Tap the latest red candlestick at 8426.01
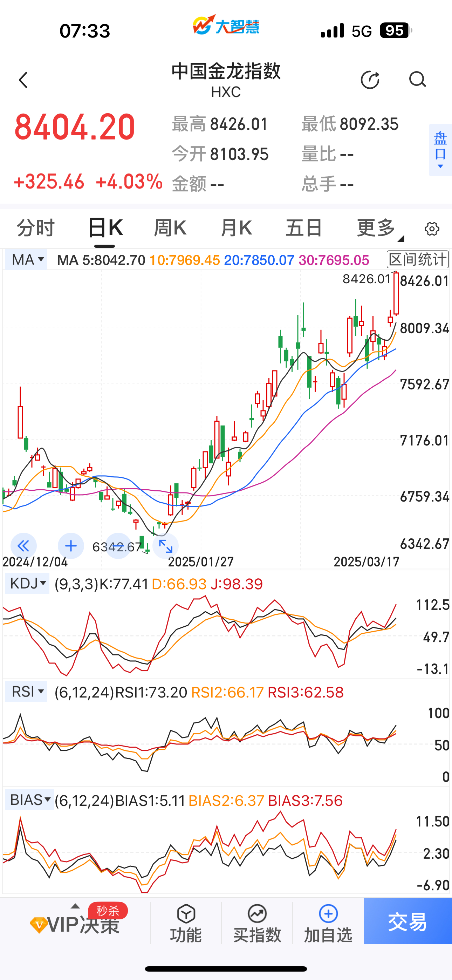 pos(396,293)
